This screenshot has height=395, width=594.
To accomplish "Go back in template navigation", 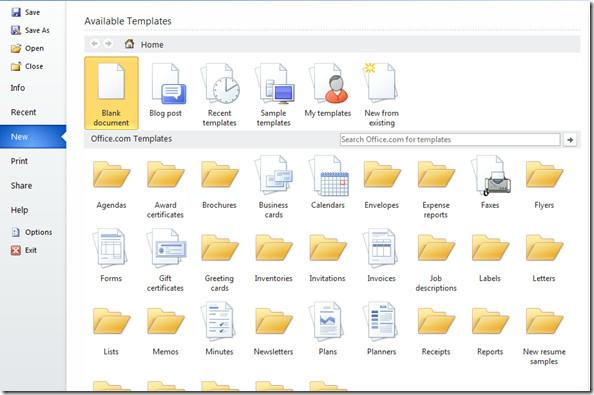I will click(94, 44).
